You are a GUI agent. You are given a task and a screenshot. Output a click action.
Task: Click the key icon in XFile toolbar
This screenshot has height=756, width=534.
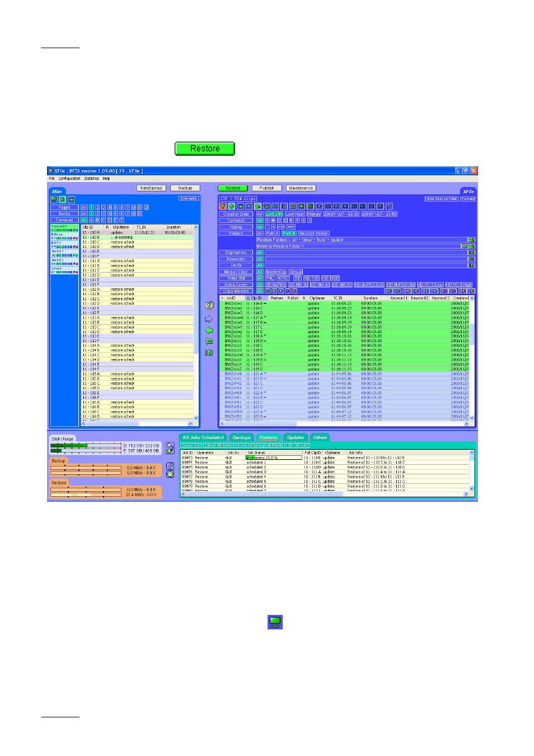(275, 206)
